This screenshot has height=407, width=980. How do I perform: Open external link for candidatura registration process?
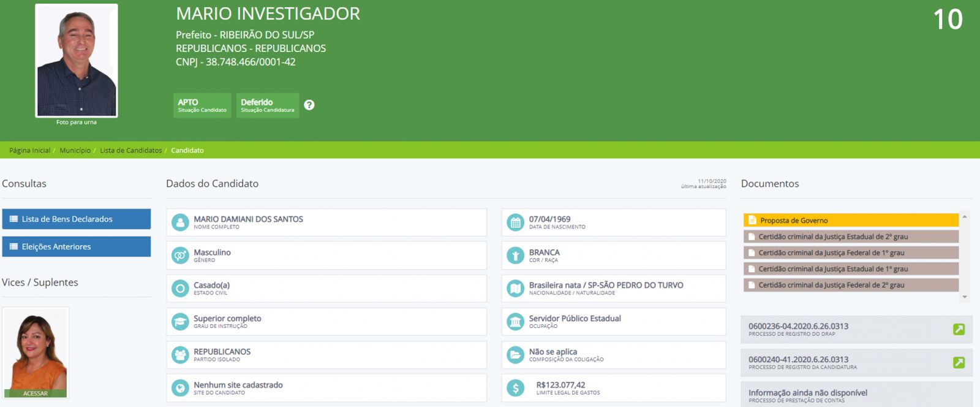click(x=959, y=362)
